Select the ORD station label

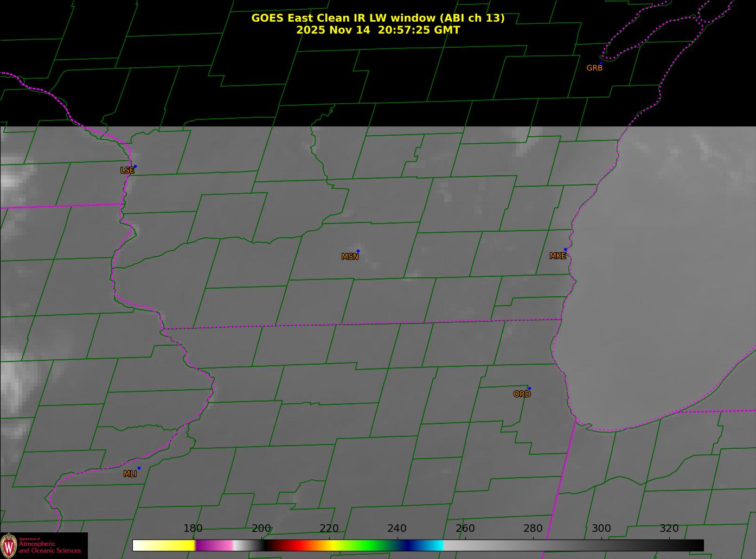[522, 395]
